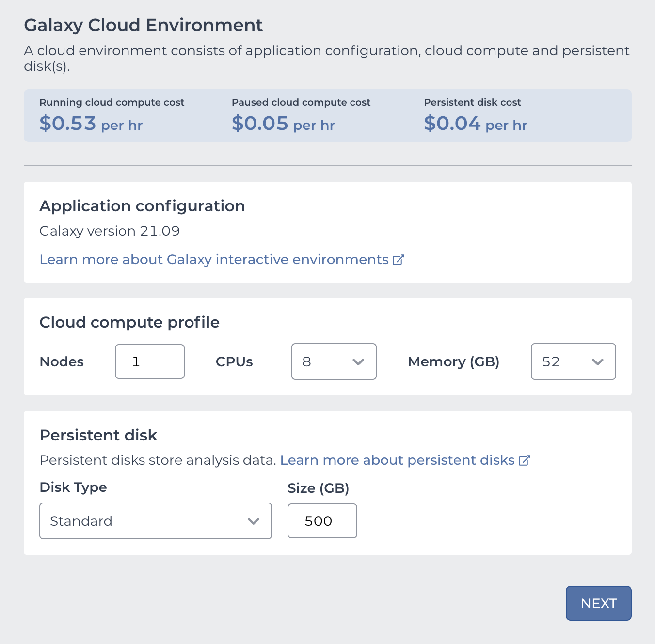This screenshot has width=655, height=644.
Task: Click the Size (GB) label
Action: [x=319, y=488]
